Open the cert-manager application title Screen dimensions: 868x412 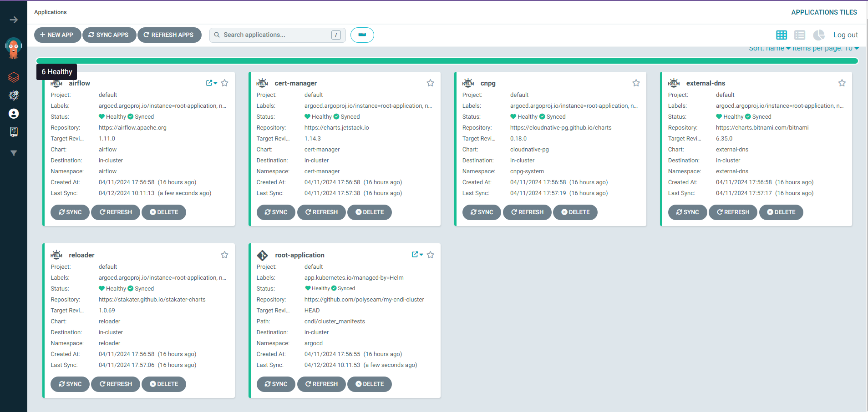click(296, 83)
